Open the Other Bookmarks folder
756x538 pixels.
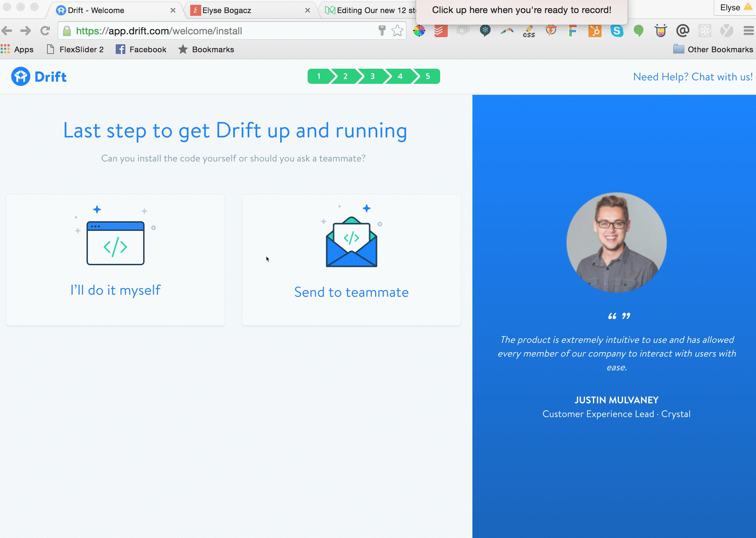(713, 49)
